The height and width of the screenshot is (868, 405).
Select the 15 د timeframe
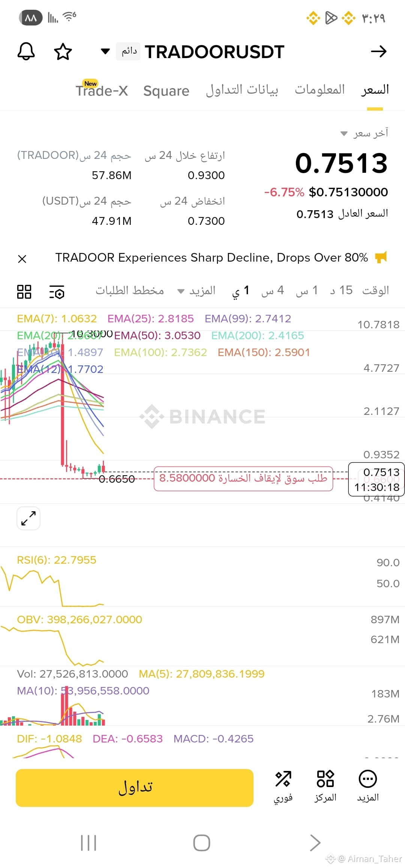[x=341, y=290]
